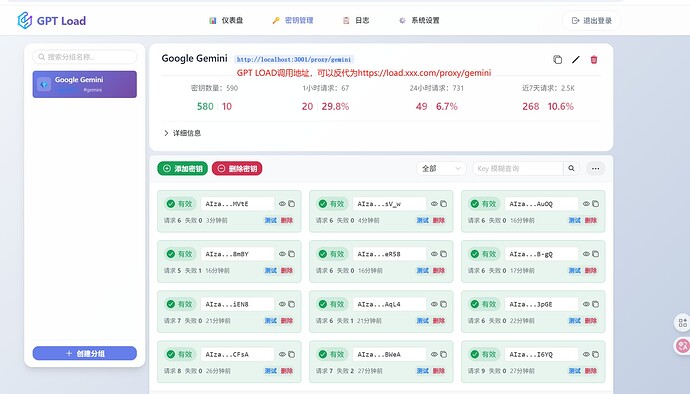Click the 退出登录 logout button

click(x=592, y=21)
